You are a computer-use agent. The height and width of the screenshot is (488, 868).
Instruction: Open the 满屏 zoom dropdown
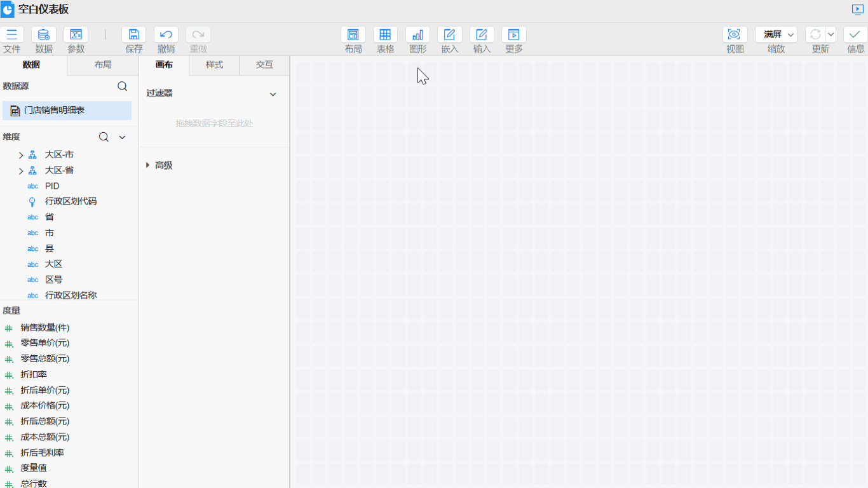(776, 35)
